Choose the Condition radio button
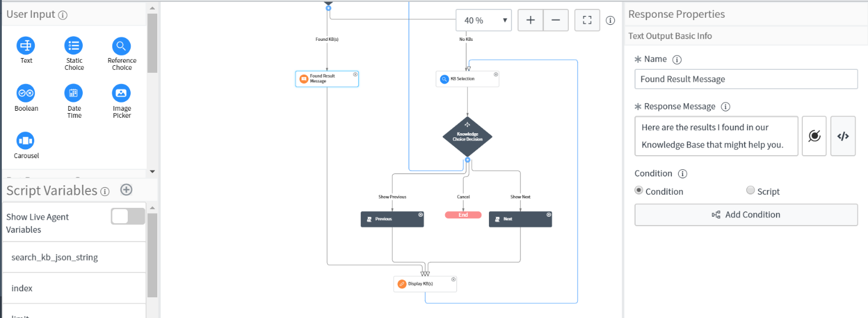 point(639,191)
